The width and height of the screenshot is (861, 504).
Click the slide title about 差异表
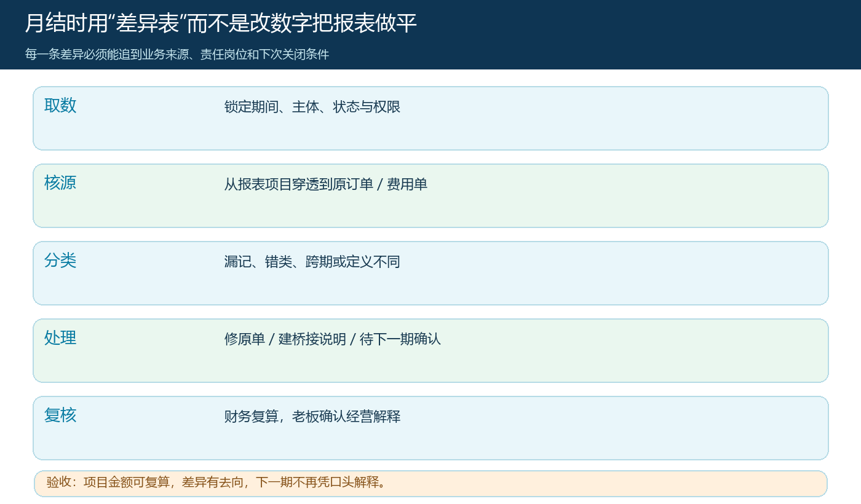(221, 24)
